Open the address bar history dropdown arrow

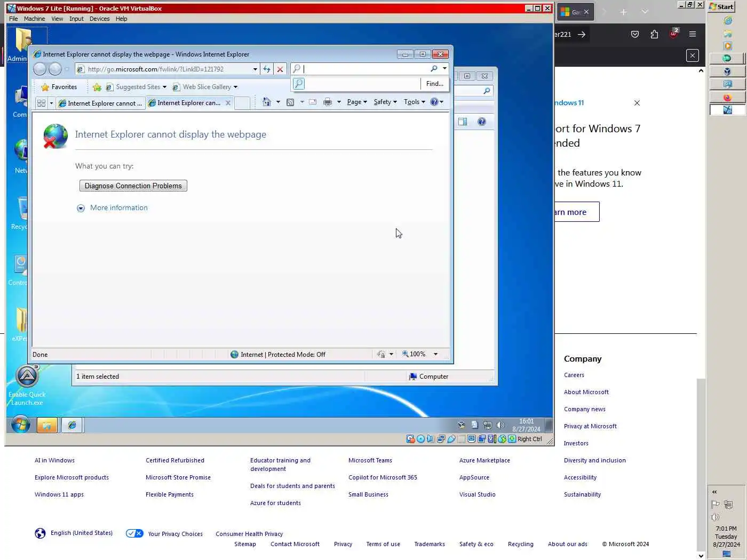click(x=255, y=69)
